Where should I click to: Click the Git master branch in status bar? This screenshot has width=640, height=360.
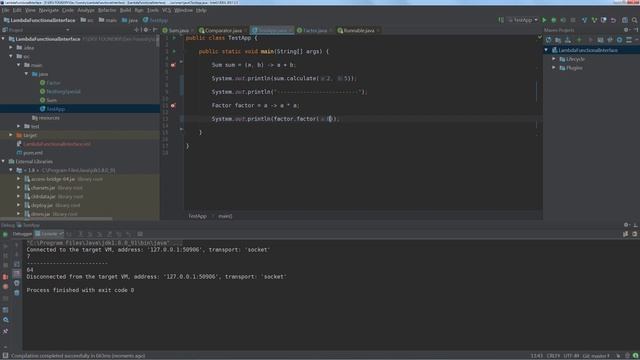click(596, 356)
